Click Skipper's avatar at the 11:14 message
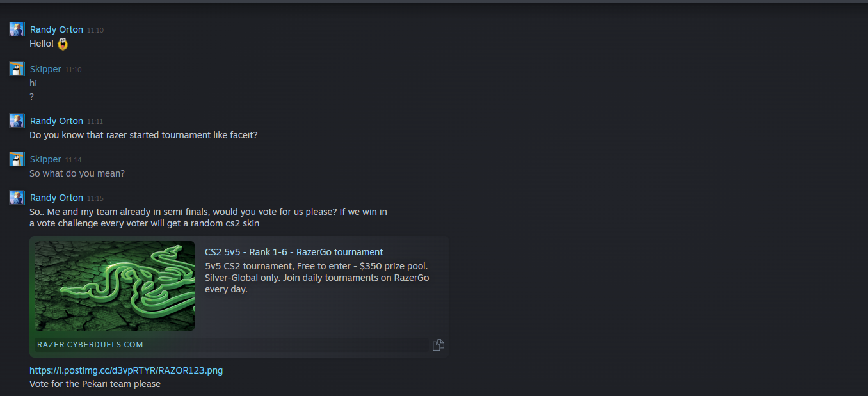Viewport: 868px width, 396px height. tap(17, 159)
